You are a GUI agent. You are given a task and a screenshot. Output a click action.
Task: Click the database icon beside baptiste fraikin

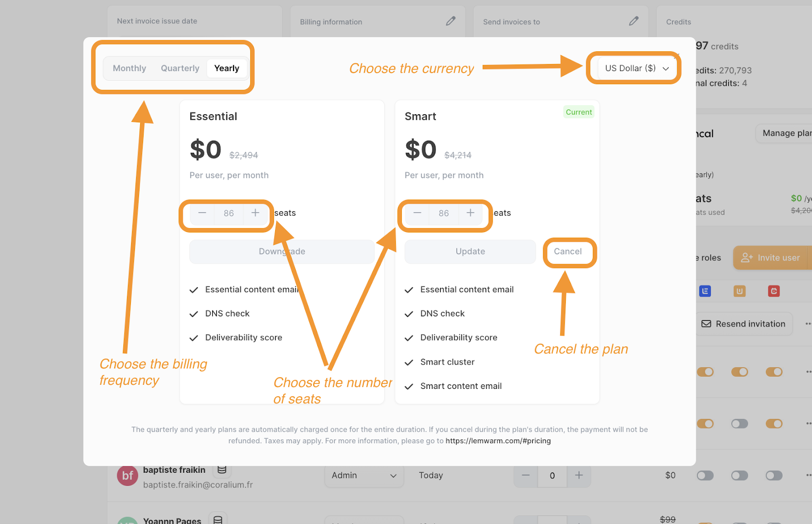click(x=222, y=470)
